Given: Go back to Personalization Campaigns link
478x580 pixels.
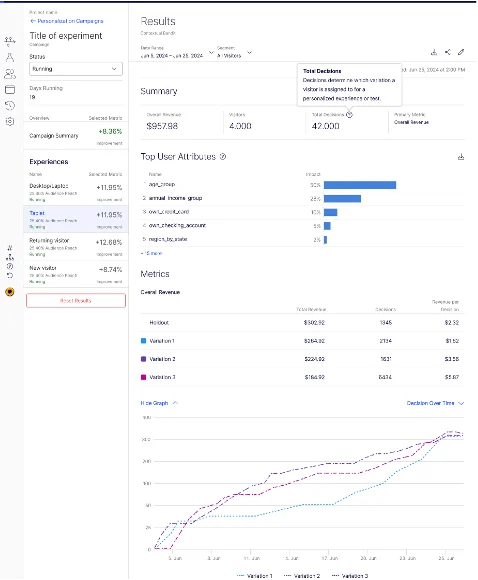Looking at the screenshot, I should pos(67,21).
